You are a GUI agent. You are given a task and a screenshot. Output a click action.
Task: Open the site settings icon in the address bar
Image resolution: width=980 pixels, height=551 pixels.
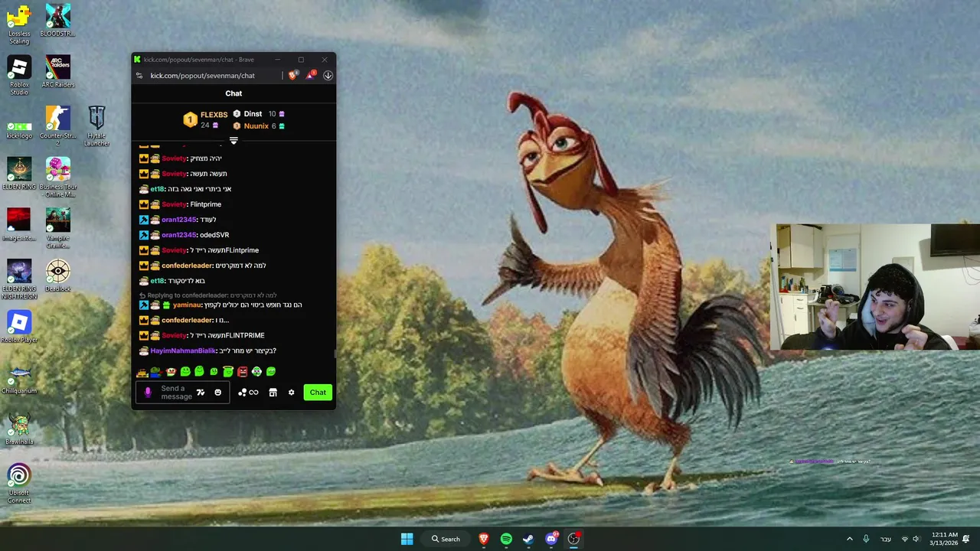click(x=139, y=76)
